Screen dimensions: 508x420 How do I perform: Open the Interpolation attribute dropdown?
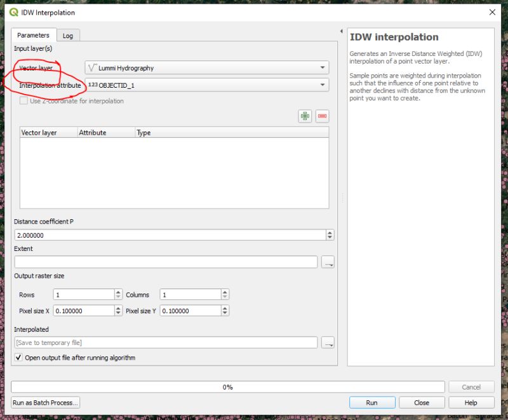(x=321, y=85)
